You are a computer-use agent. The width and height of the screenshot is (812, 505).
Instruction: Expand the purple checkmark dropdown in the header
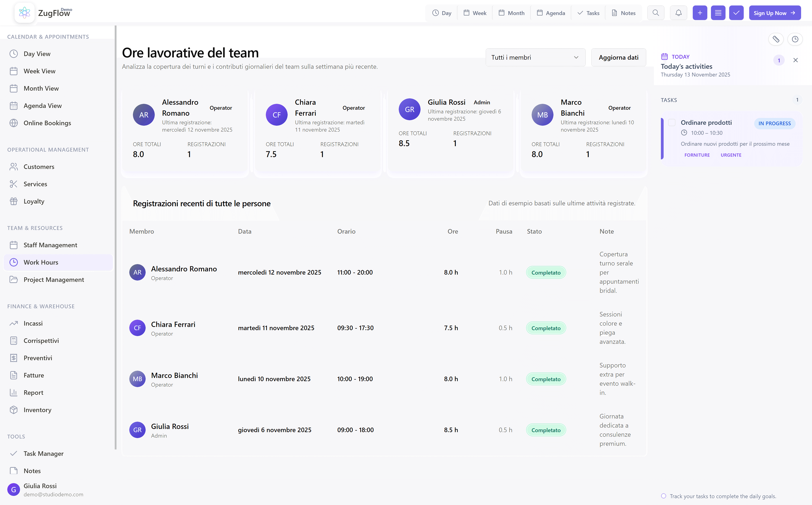pos(737,13)
